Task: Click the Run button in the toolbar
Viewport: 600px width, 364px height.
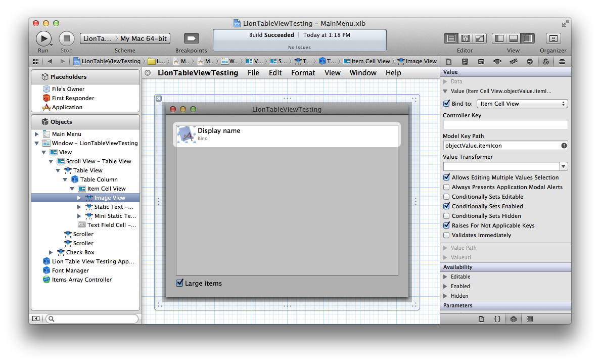Action: (43, 38)
